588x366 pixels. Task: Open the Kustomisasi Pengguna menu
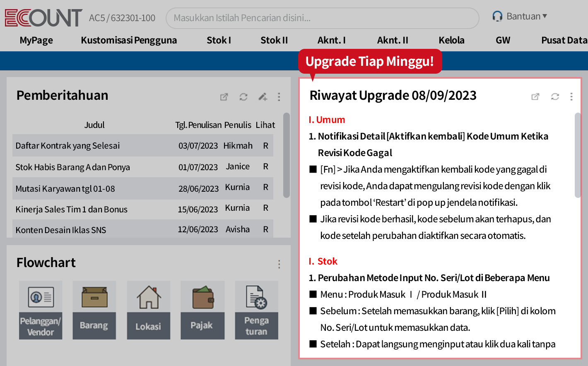click(129, 40)
